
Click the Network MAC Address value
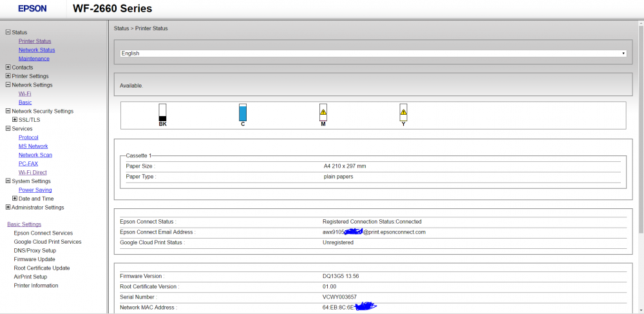[350, 307]
